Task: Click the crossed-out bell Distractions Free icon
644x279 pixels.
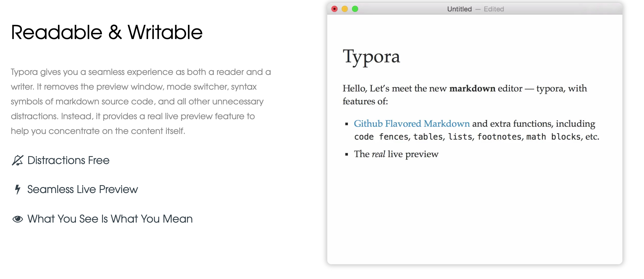Action: point(17,160)
